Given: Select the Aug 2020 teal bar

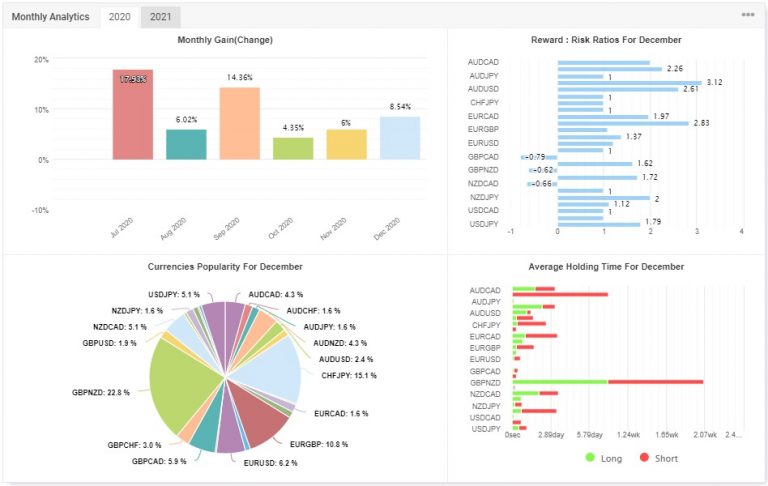Looking at the screenshot, I should click(x=186, y=144).
